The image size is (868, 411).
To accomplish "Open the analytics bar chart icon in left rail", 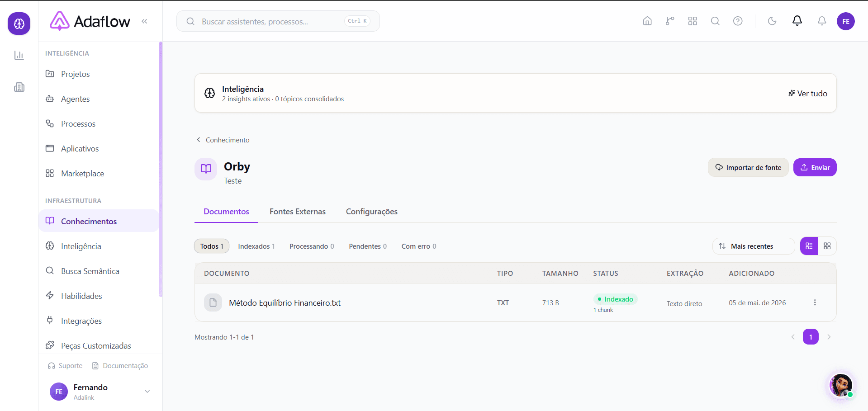I will pos(19,55).
